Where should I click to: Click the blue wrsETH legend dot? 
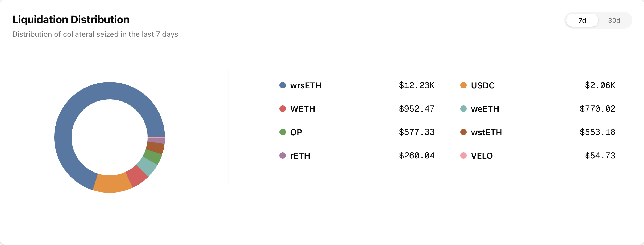pyautogui.click(x=282, y=85)
